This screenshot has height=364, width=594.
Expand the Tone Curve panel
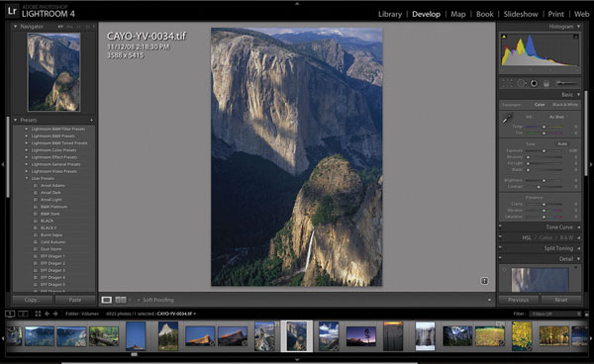[x=559, y=227]
